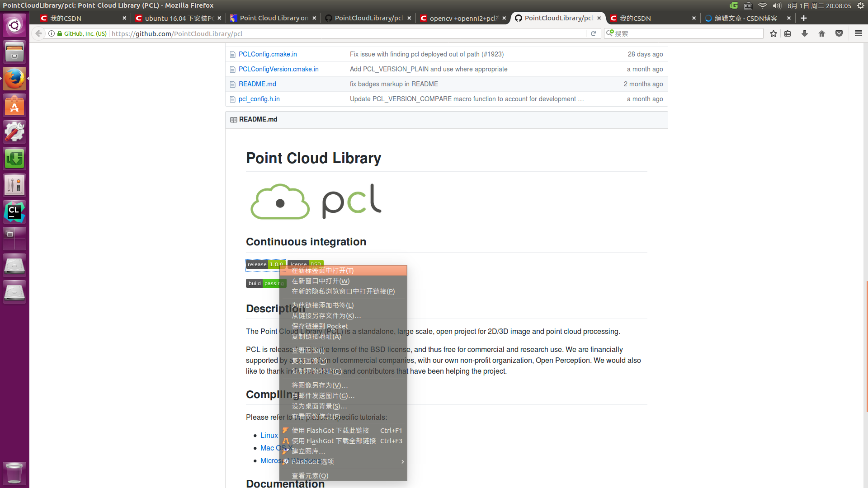Open the Linux tutorial link
The height and width of the screenshot is (488, 868).
coord(269,435)
